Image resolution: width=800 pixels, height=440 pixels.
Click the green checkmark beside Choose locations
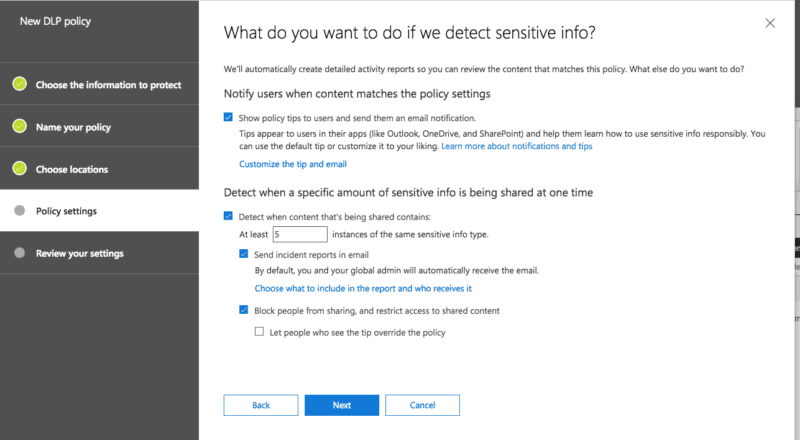[19, 169]
